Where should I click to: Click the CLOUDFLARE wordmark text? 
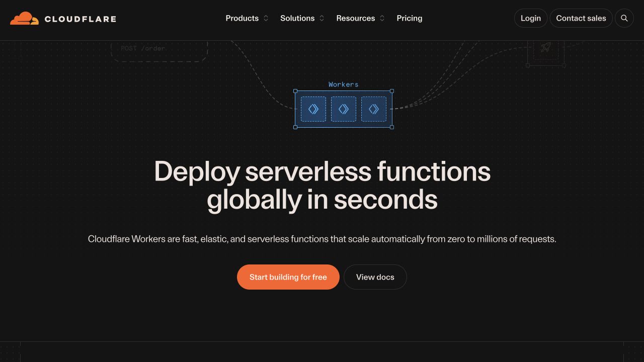coord(80,19)
